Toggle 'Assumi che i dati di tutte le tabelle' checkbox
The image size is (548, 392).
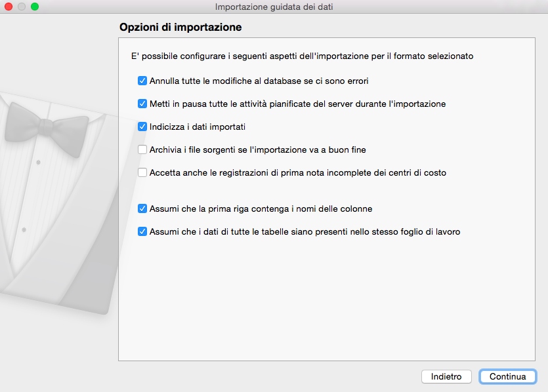tap(142, 231)
